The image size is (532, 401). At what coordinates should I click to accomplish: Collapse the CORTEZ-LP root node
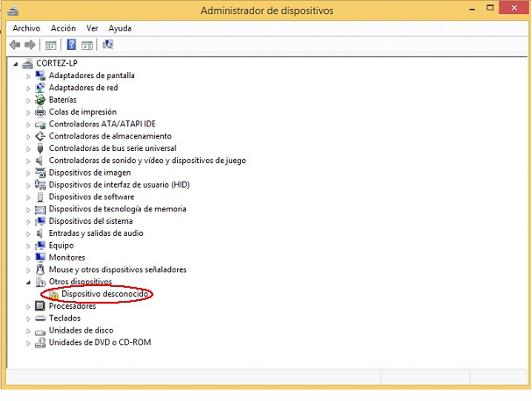(16, 64)
